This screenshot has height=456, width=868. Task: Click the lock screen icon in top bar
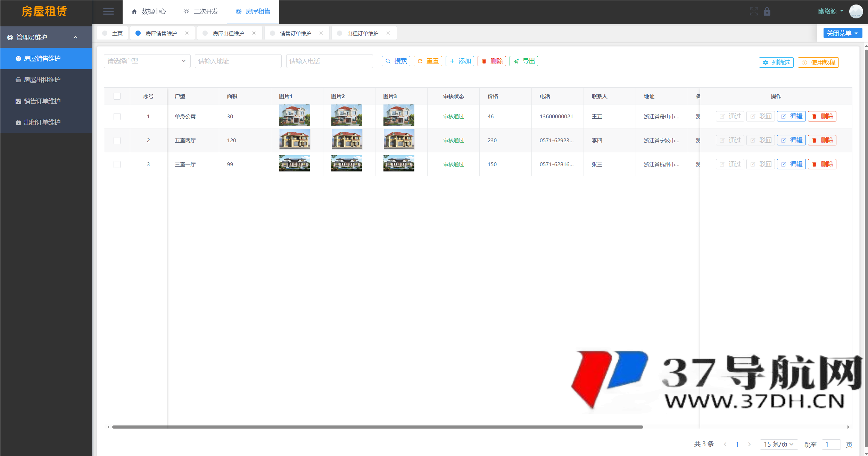[767, 11]
